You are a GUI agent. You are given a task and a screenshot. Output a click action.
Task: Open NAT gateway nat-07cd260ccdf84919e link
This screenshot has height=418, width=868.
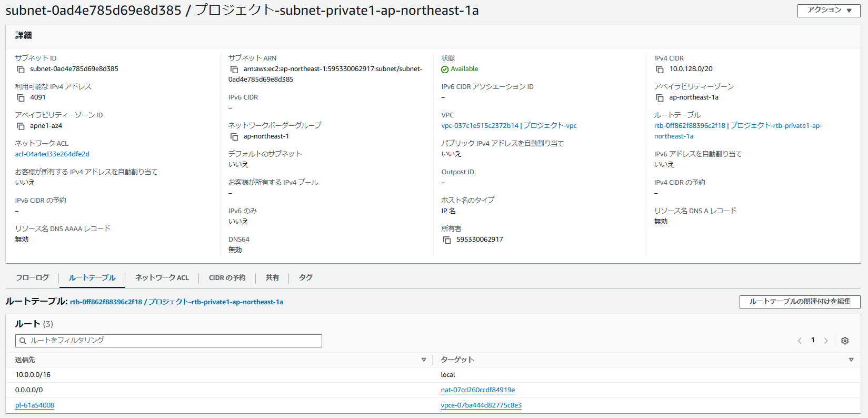tap(478, 390)
